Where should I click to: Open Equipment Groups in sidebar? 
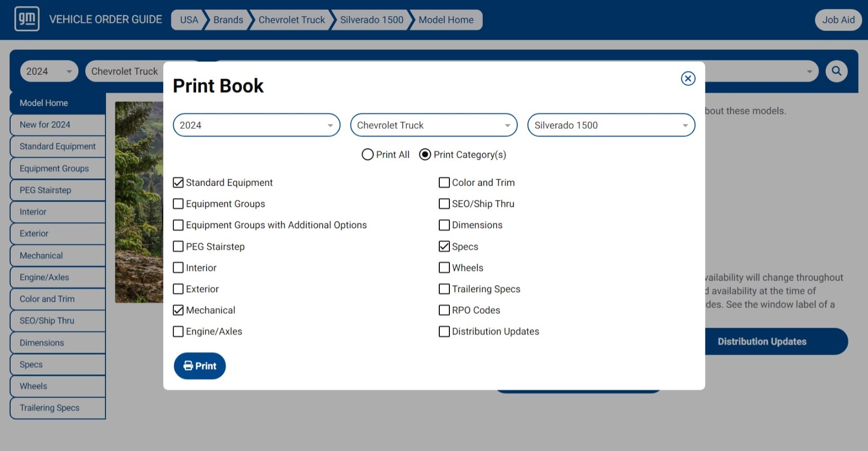(58, 168)
